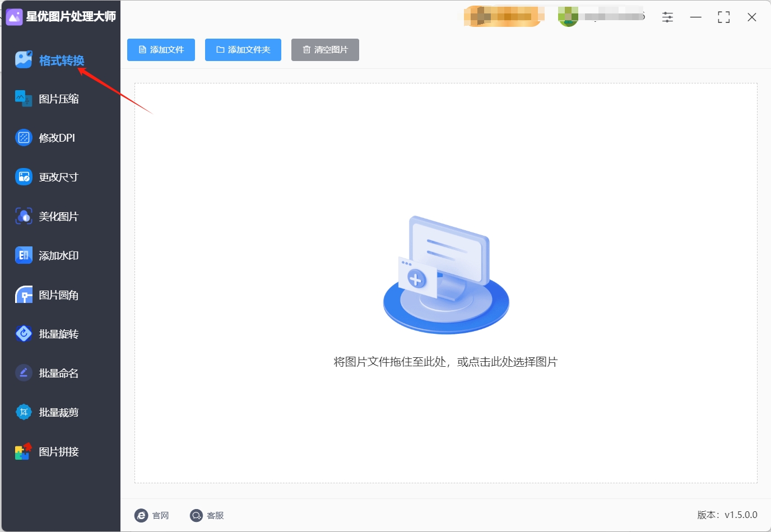Click the 图片压缩 sidebar icon

pos(24,99)
